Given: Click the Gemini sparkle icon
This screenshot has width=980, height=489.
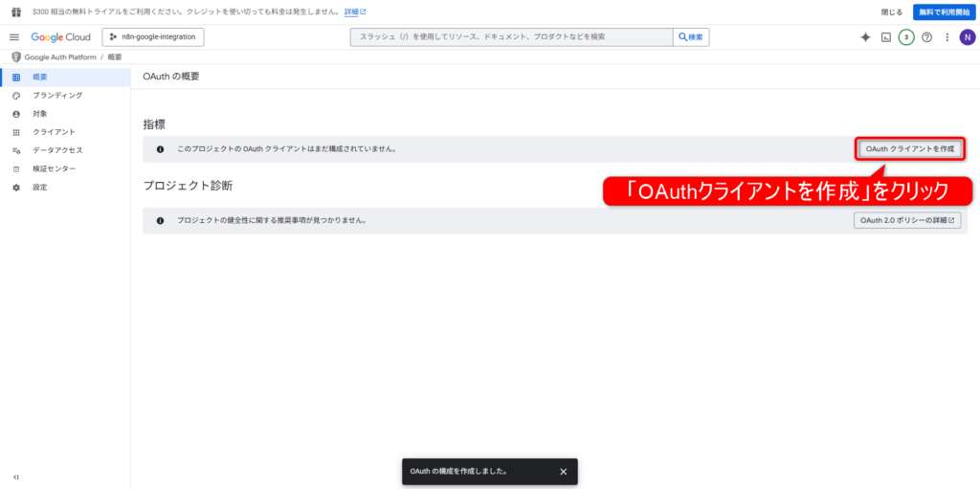Looking at the screenshot, I should pyautogui.click(x=865, y=37).
